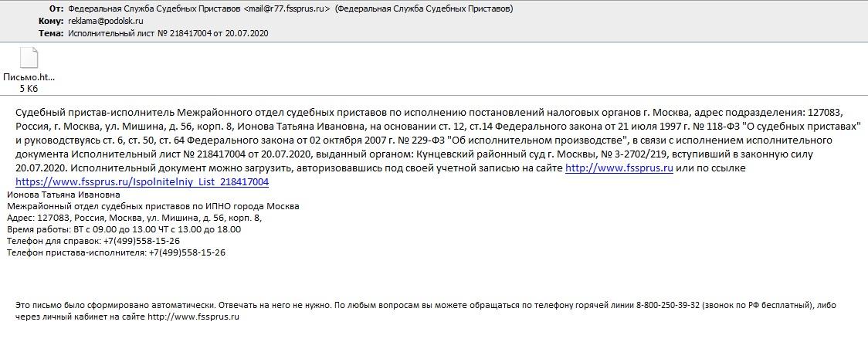Click recipient reklama@podolsk.ru
The image size is (868, 342).
pos(98,21)
